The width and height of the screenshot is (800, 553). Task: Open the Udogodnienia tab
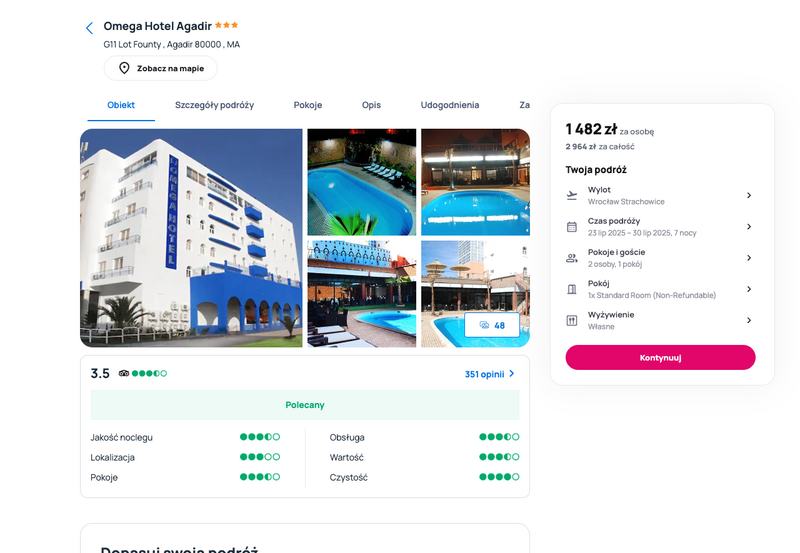[449, 105]
